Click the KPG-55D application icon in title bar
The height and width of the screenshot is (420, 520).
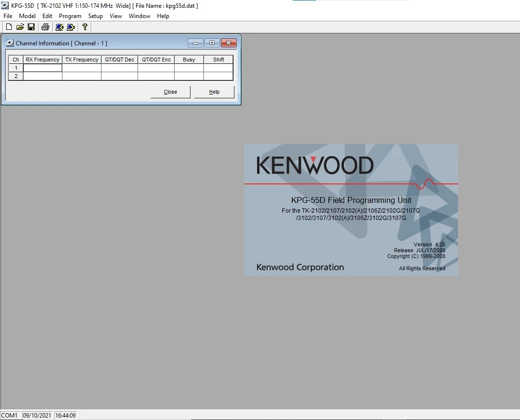click(x=5, y=6)
